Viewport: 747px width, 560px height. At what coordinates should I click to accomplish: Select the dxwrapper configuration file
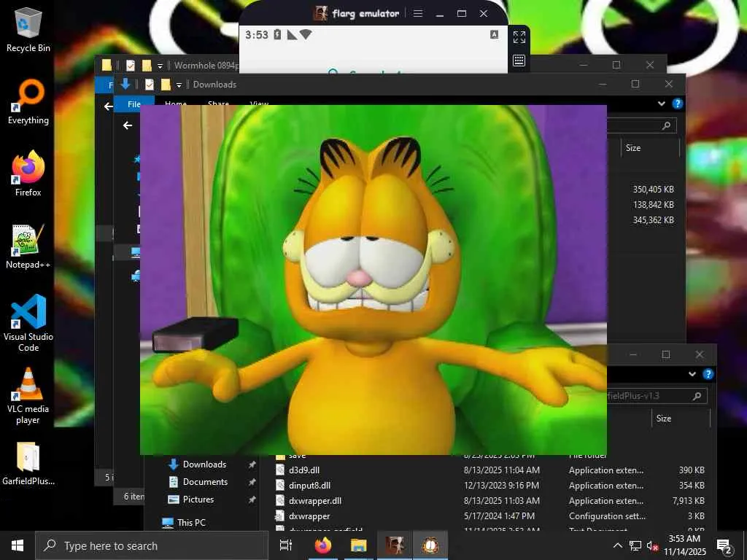click(x=491, y=516)
